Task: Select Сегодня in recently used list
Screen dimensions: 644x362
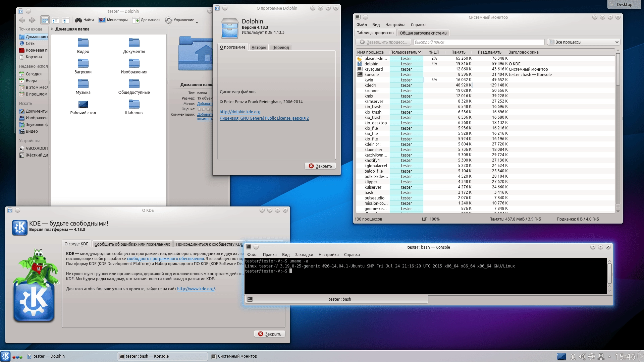Action: tap(33, 74)
